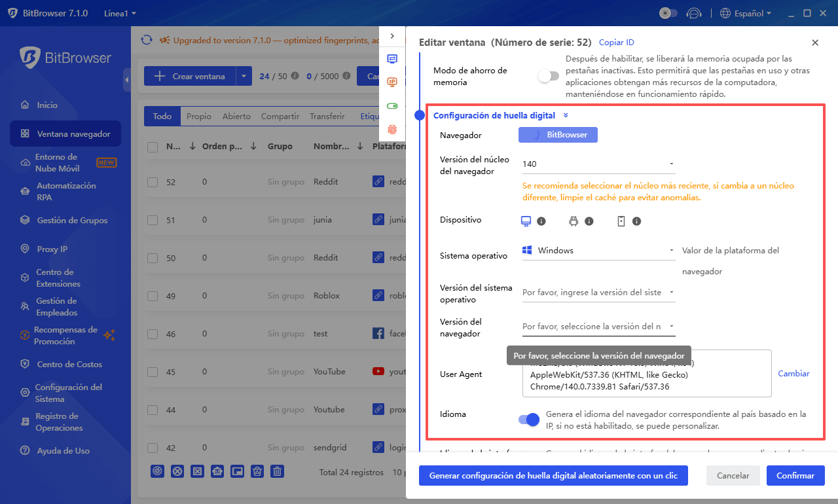This screenshot has height=504, width=838.
Task: Select the mobile phone device icon
Action: 621,221
